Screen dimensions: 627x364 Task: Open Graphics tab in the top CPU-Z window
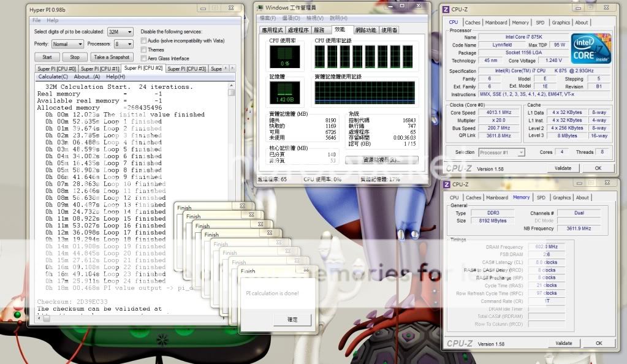(561, 23)
